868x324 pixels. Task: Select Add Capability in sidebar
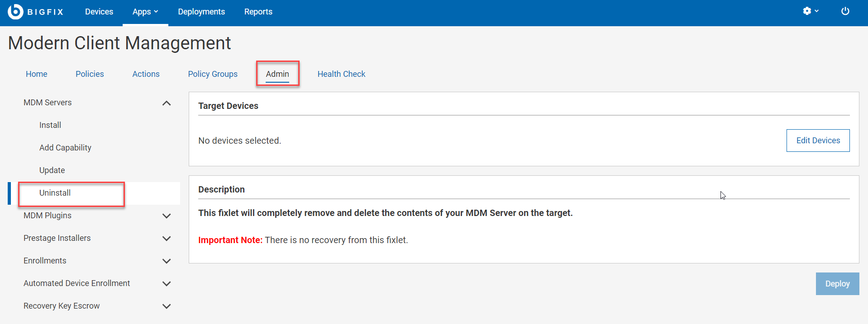65,148
